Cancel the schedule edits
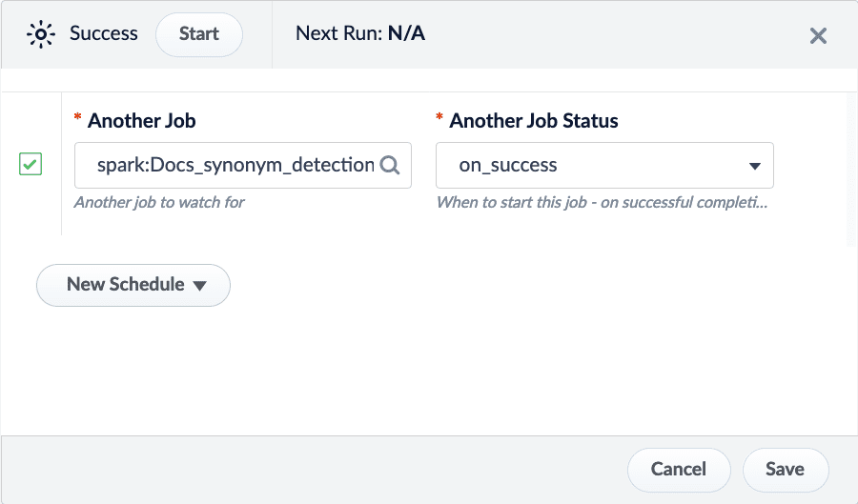 pos(678,469)
